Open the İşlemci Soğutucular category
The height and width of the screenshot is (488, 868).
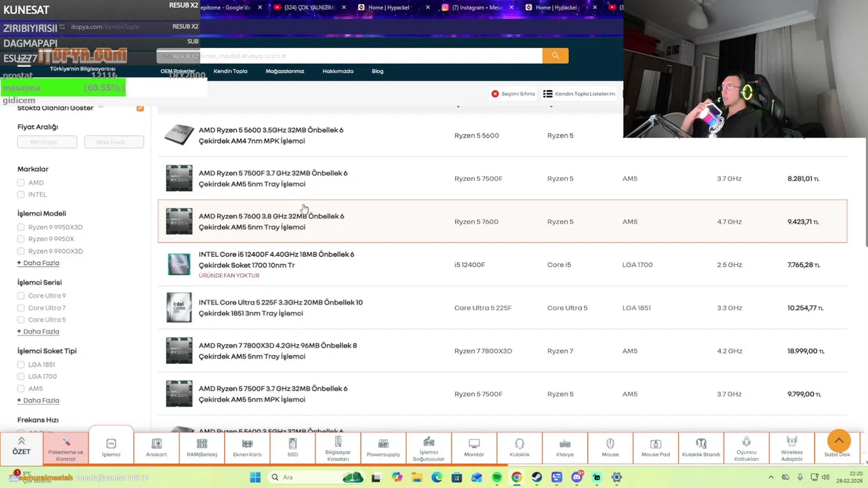pyautogui.click(x=429, y=447)
